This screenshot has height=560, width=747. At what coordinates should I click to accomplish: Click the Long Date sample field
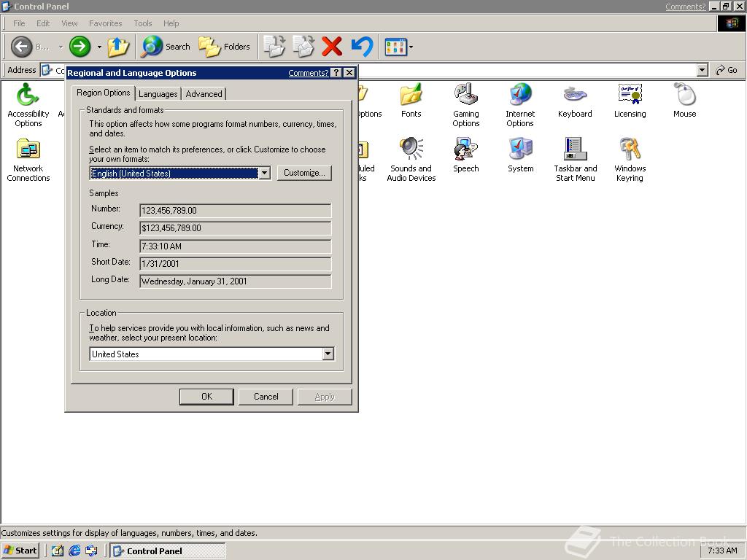point(236,281)
